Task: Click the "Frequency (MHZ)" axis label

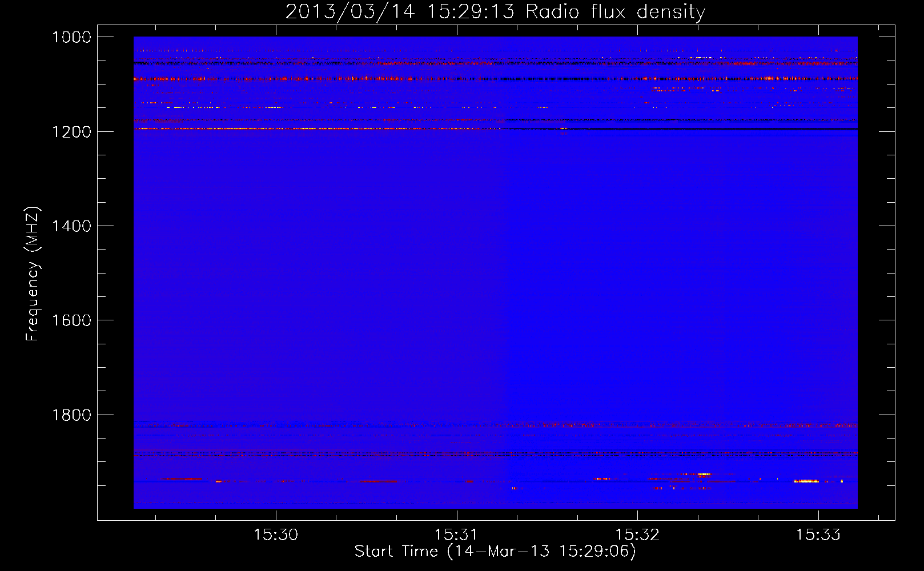Action: (x=33, y=274)
